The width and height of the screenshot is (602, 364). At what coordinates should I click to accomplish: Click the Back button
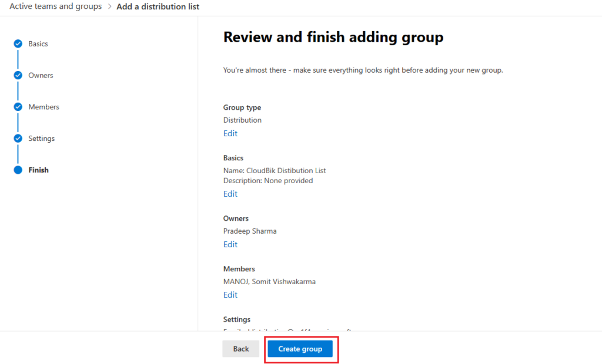240,348
